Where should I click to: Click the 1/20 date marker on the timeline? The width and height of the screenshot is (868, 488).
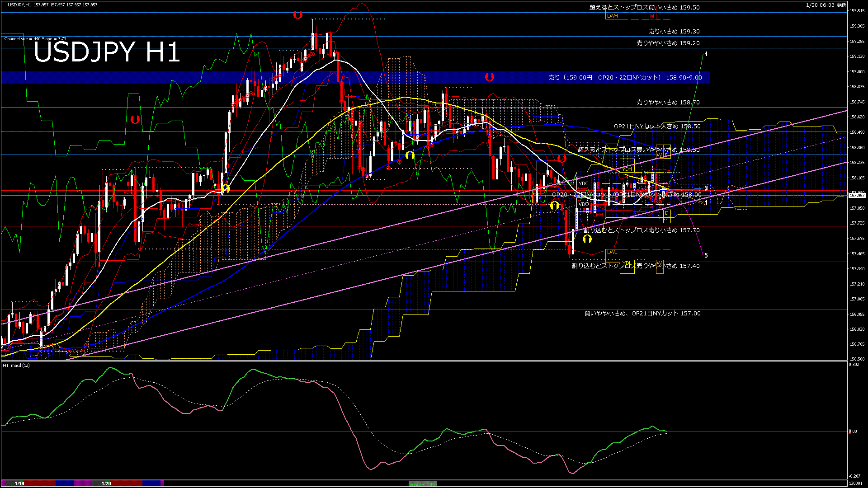[106, 483]
